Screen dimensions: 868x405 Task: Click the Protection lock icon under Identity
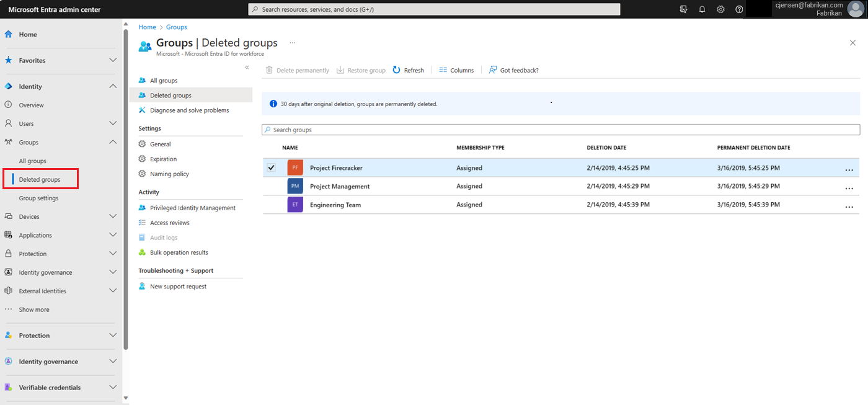pos(9,254)
